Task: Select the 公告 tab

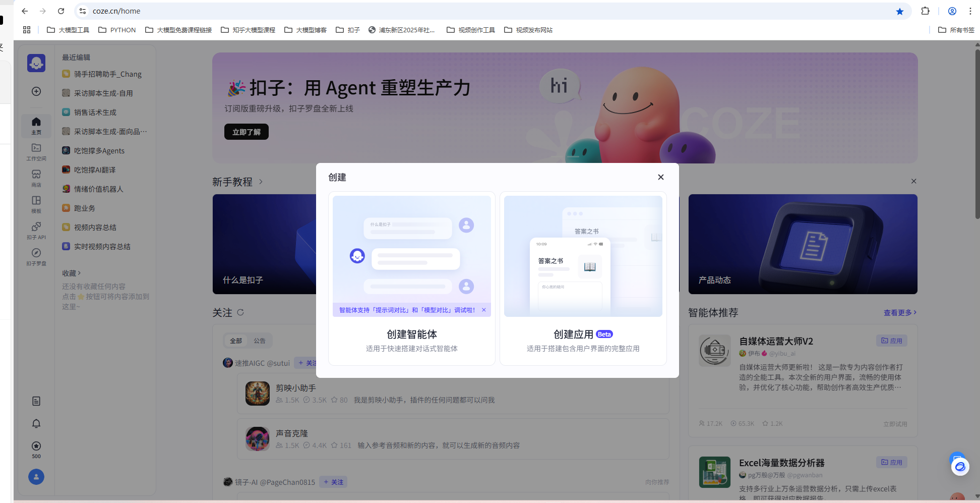Action: coord(260,341)
